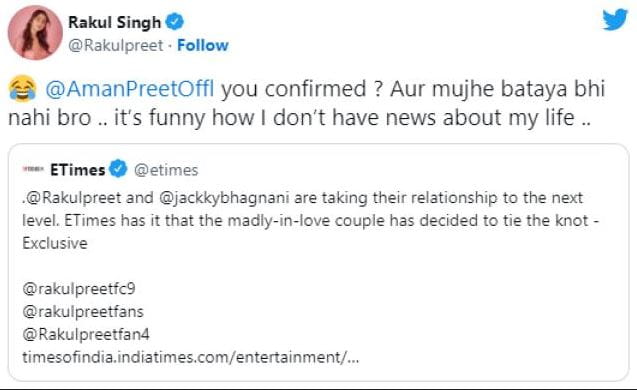The width and height of the screenshot is (637, 390).
Task: Click the word Exclusive in the quoted tweet
Action: (x=55, y=243)
